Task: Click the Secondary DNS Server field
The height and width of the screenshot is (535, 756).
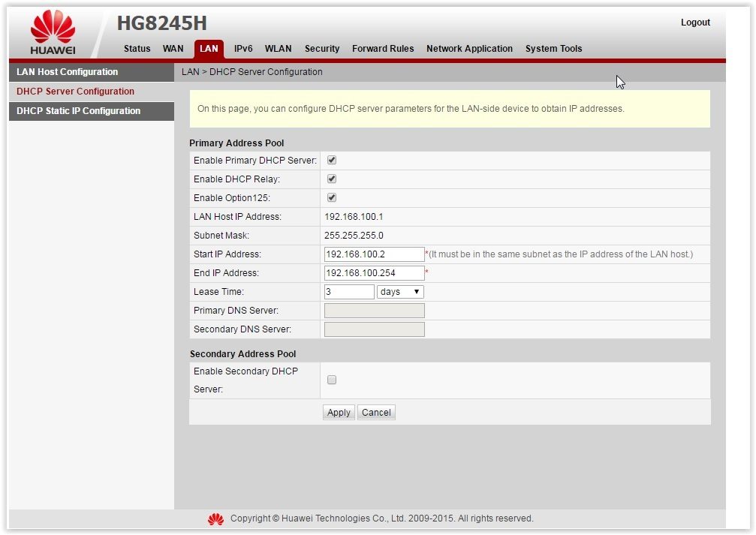Action: pyautogui.click(x=374, y=329)
